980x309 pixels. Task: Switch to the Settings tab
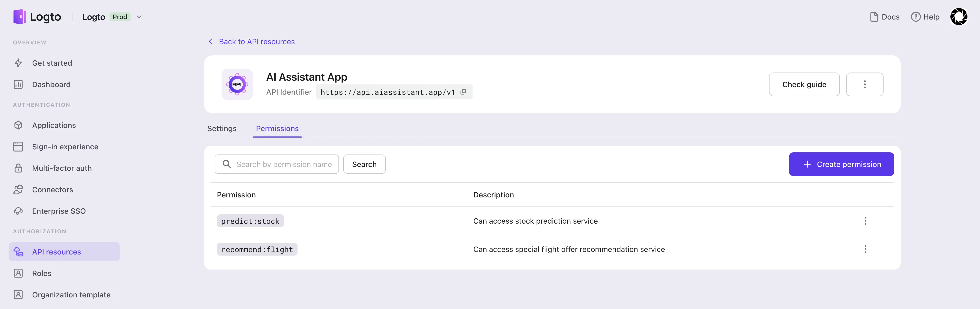coord(222,128)
